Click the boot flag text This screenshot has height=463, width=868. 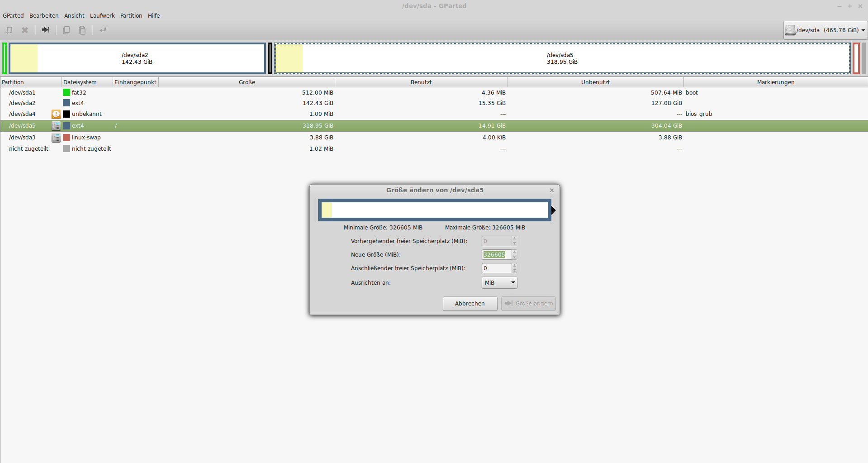pyautogui.click(x=692, y=92)
